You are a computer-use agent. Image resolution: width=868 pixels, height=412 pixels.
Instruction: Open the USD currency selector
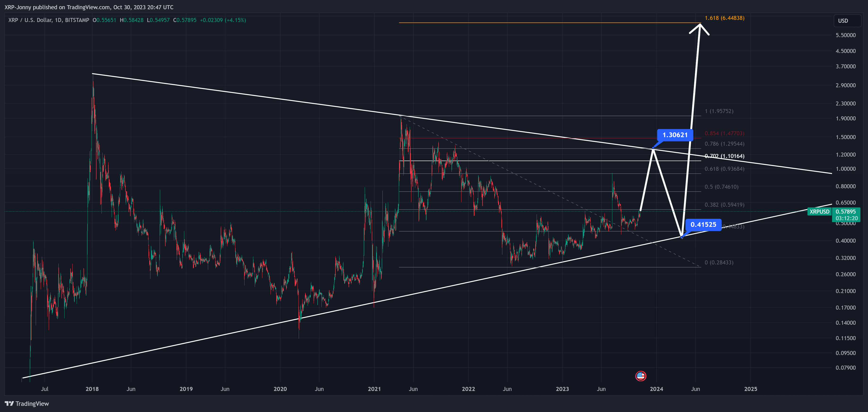(x=847, y=21)
